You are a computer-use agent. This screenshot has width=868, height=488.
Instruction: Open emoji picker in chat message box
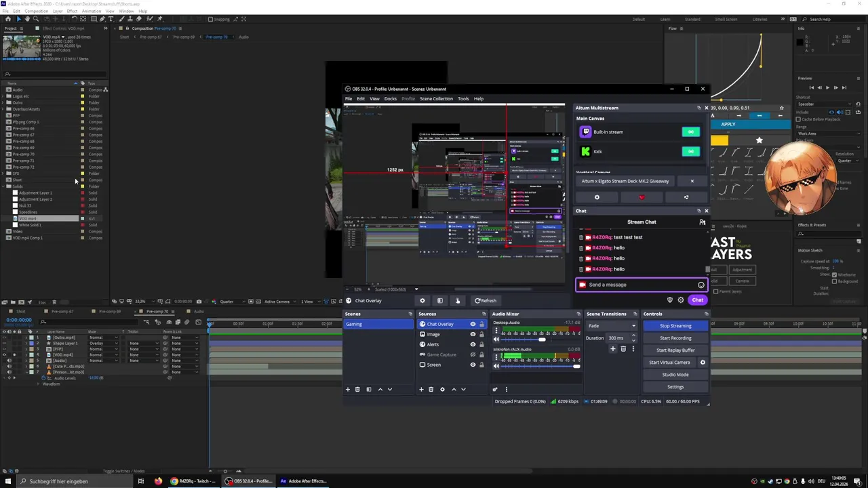(701, 285)
